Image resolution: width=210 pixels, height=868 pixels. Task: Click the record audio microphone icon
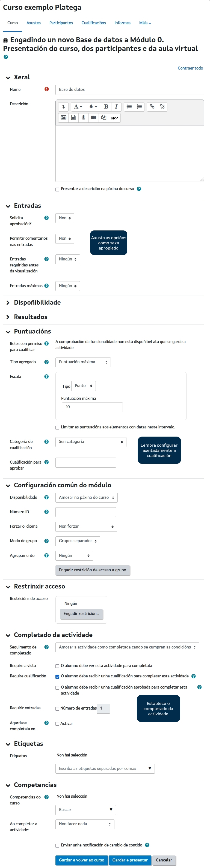tap(83, 118)
